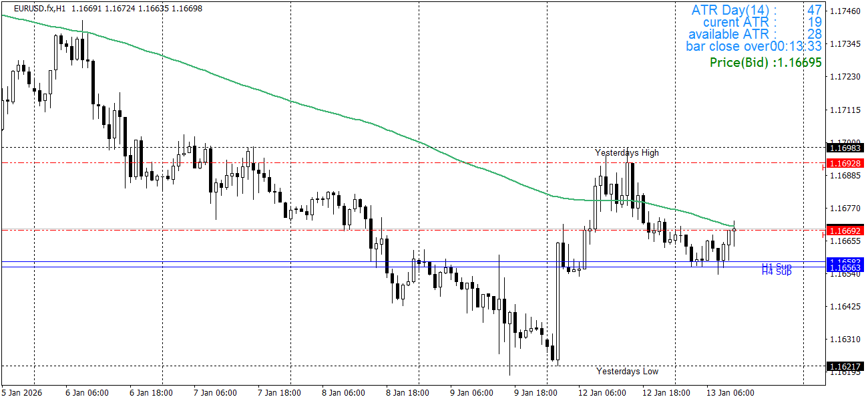Click the "Yesterdays Low" label
Image resolution: width=868 pixels, height=401 pixels.
point(627,371)
